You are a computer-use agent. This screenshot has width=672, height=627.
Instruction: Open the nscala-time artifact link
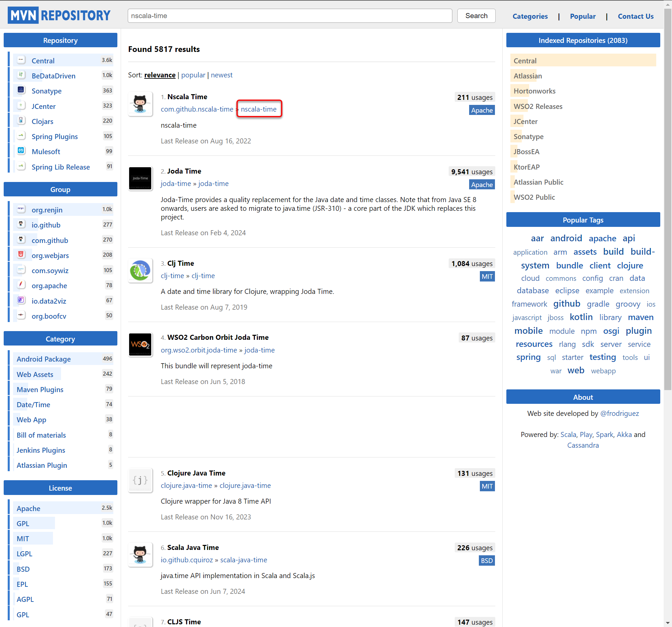pos(259,109)
